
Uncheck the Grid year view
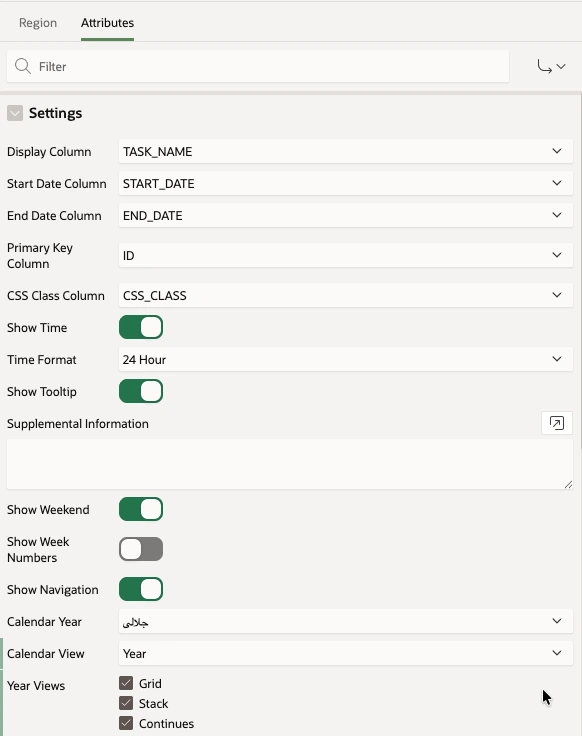[126, 683]
